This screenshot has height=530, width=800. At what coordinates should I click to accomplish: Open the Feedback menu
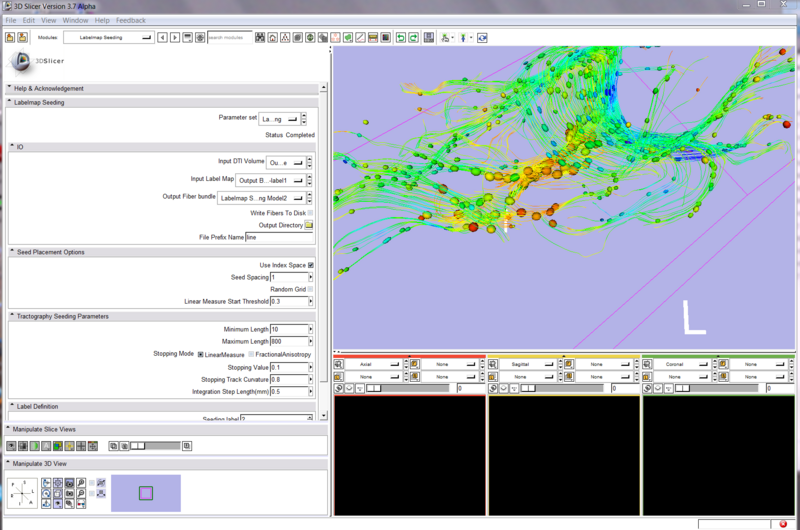click(130, 20)
